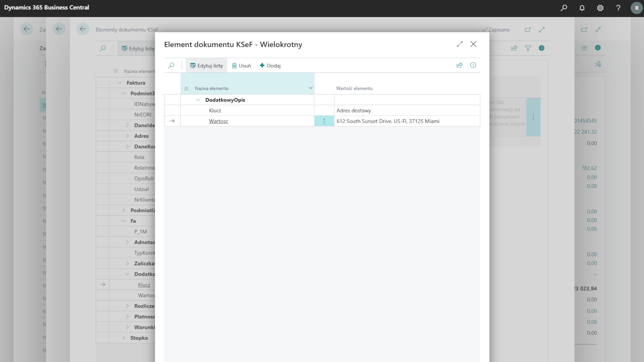This screenshot has width=644, height=362.
Task: Open the settings gear menu
Action: [x=600, y=8]
